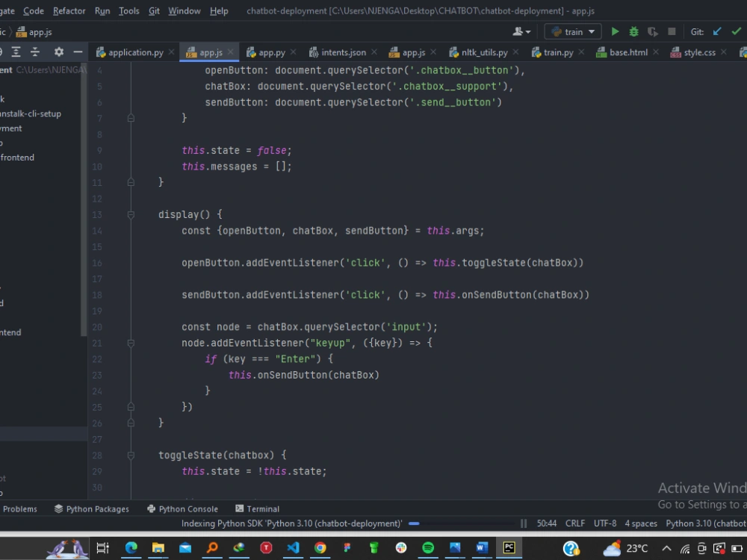Image resolution: width=747 pixels, height=560 pixels.
Task: Open Microsoft Edge from the taskbar
Action: [x=131, y=547]
